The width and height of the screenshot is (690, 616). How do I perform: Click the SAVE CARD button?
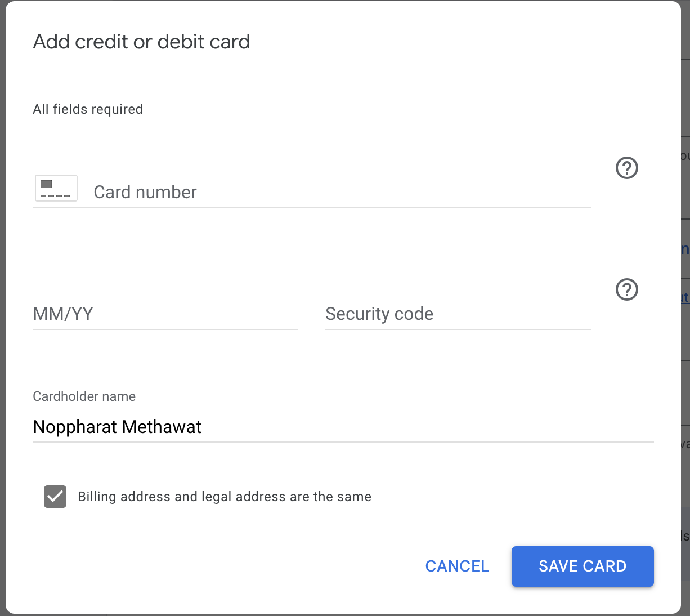click(582, 566)
